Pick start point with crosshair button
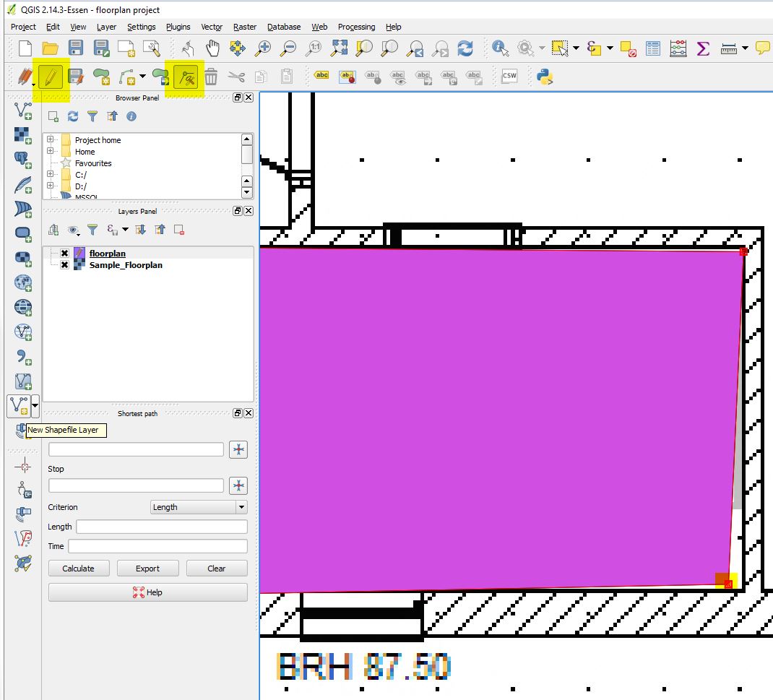Viewport: 773px width, 700px height. coord(238,449)
